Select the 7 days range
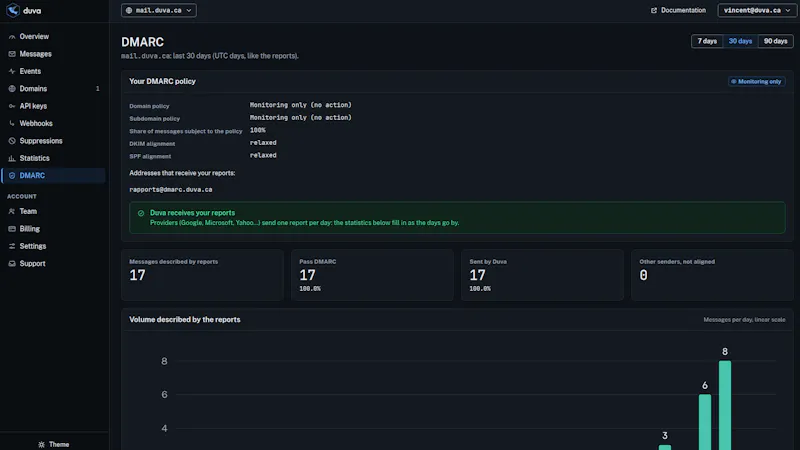Screen dimensions: 800x450 pos(707,41)
